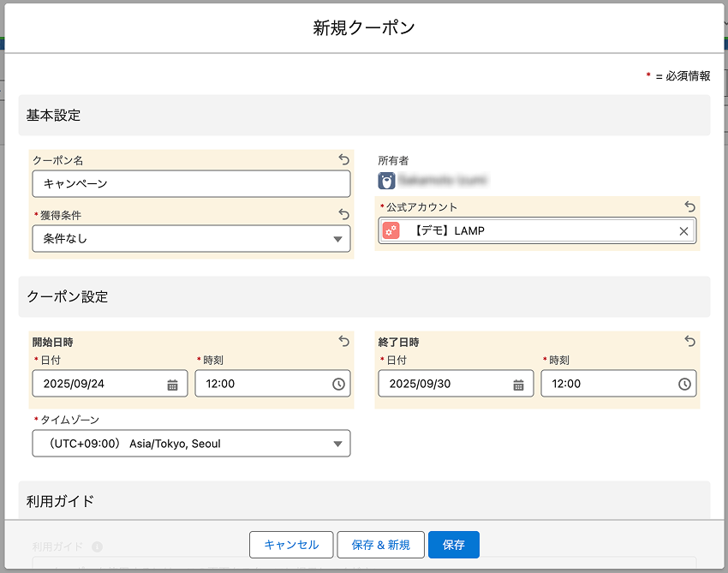Click the 利用ガイド info help icon
The width and height of the screenshot is (728, 573).
click(x=97, y=546)
